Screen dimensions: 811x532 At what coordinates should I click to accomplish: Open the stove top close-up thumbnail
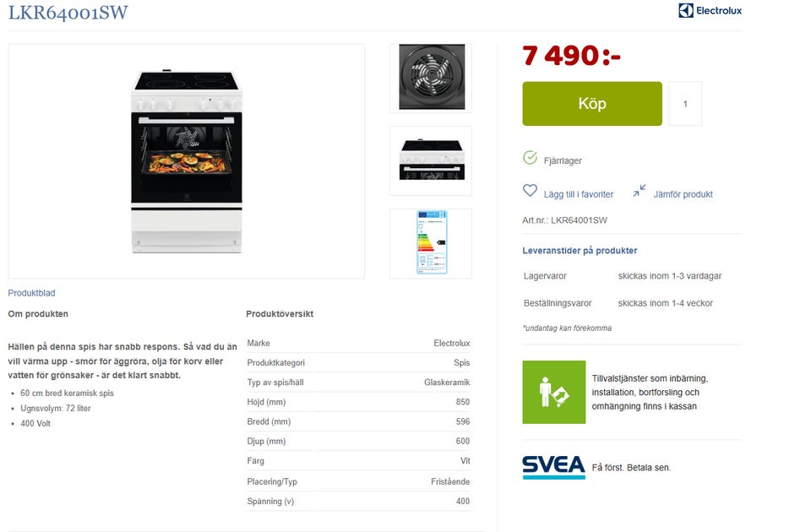pyautogui.click(x=431, y=160)
